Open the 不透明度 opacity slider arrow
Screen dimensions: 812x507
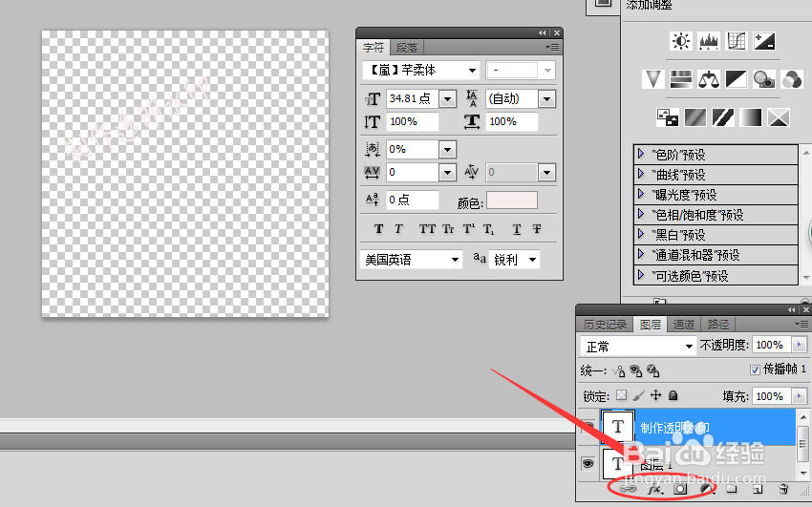point(799,345)
